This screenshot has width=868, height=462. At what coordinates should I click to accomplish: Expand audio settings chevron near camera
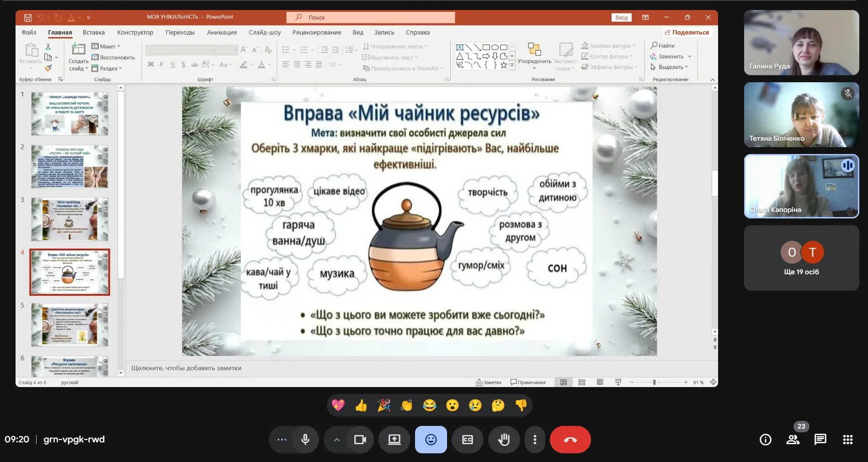336,440
